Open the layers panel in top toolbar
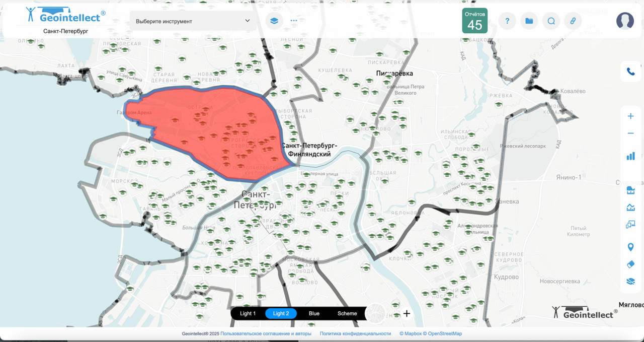The height and width of the screenshot is (342, 644). (x=274, y=21)
